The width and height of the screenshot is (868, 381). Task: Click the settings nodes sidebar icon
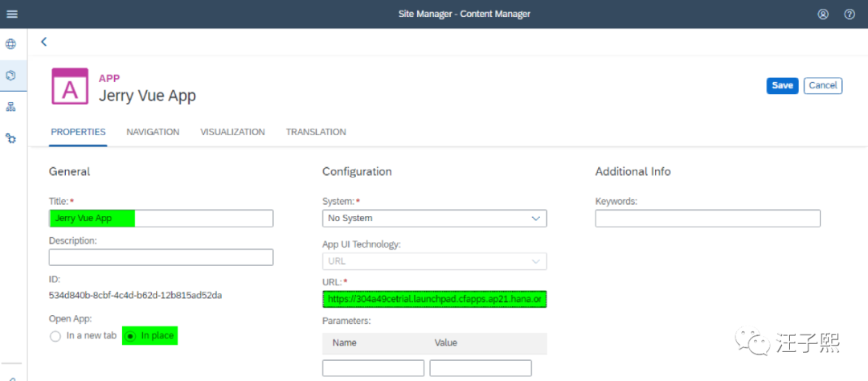point(11,138)
